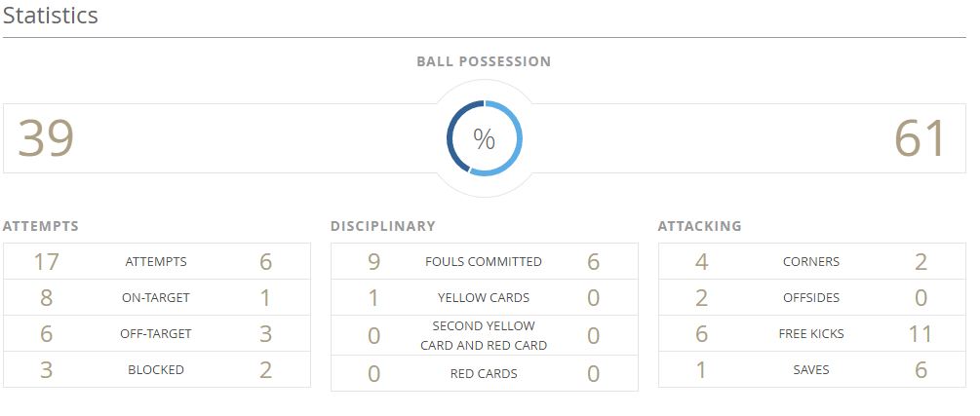Select the ATTACKING section header
The image size is (980, 416).
pos(699,226)
